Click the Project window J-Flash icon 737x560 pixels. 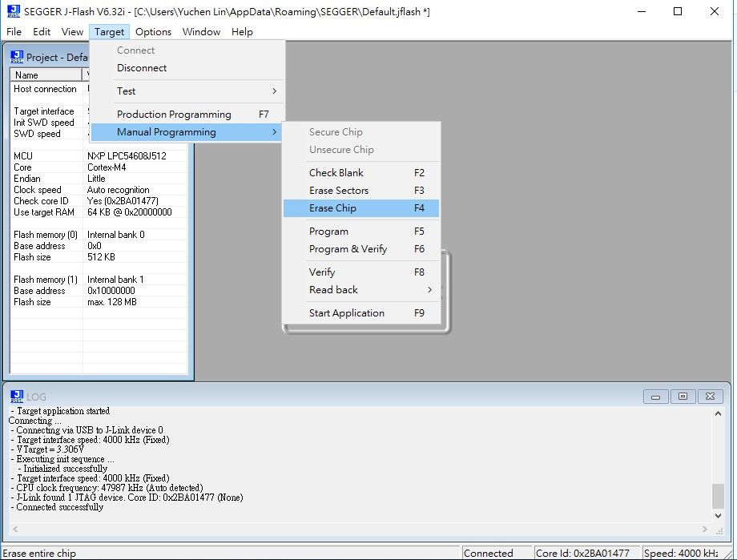(x=17, y=57)
